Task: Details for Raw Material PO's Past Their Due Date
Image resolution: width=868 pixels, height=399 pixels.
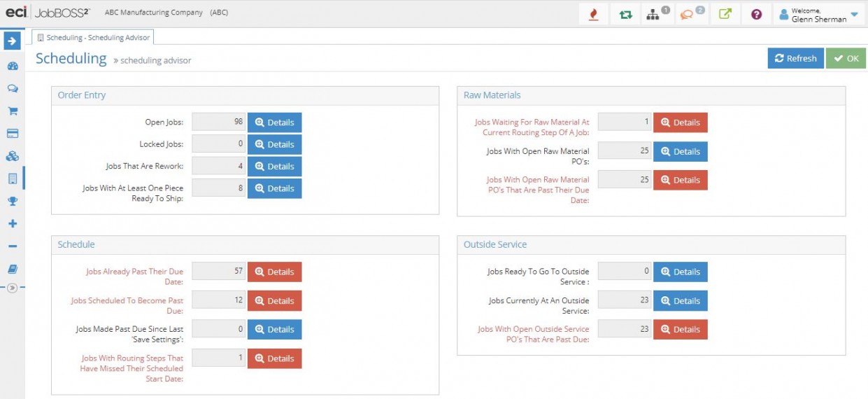Action: pos(681,180)
